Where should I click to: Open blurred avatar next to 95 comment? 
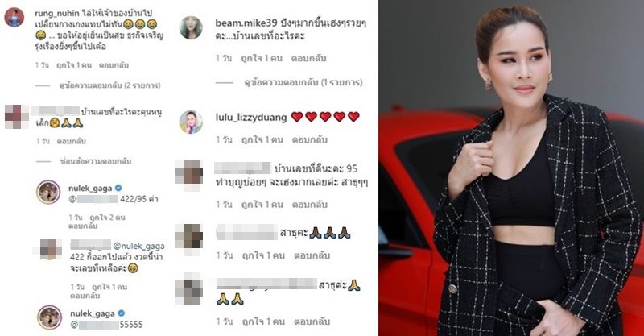189,172
